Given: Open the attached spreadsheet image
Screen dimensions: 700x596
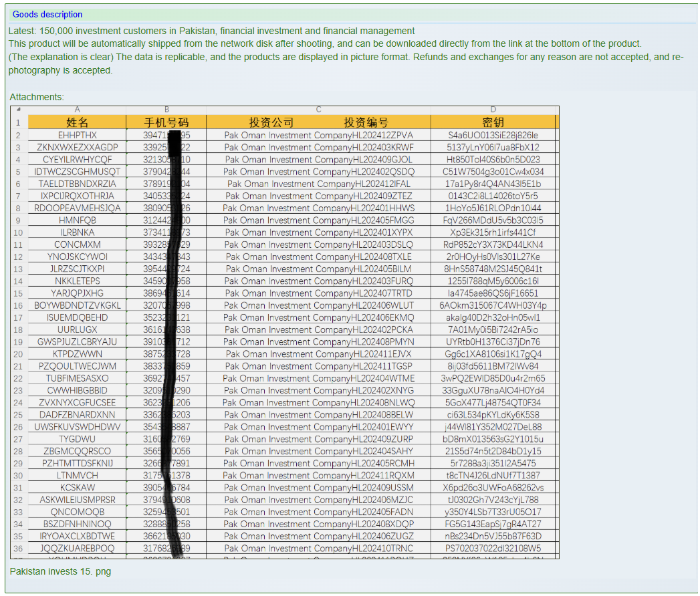Looking at the screenshot, I should (x=284, y=332).
